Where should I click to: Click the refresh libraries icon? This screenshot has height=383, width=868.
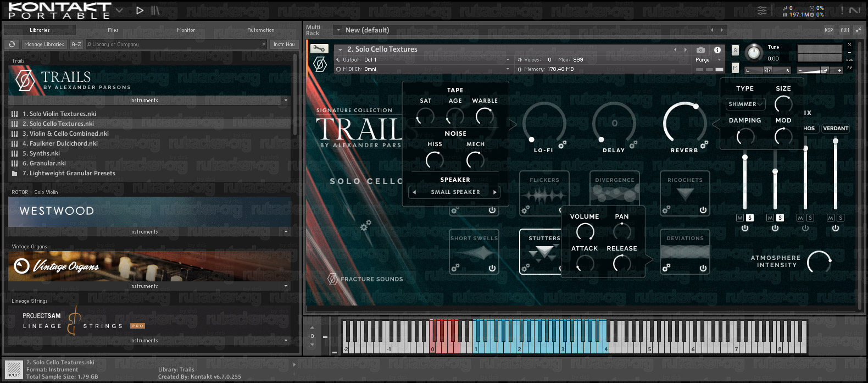12,44
